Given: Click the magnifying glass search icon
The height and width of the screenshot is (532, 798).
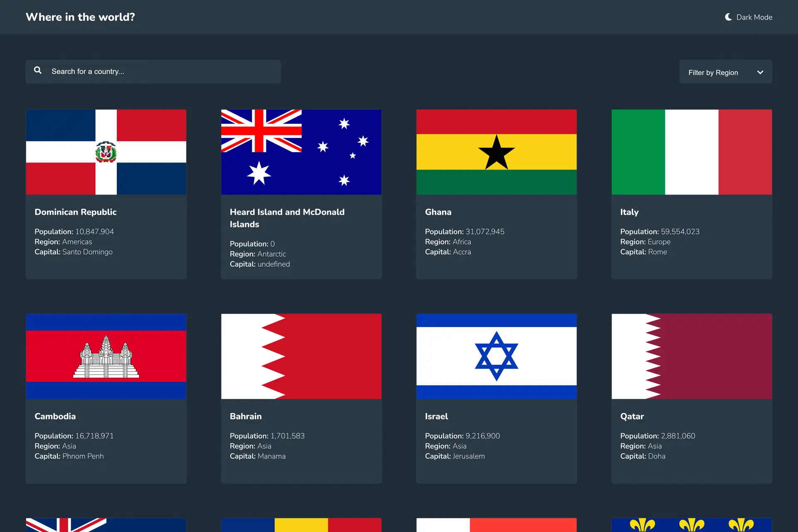Looking at the screenshot, I should coord(38,71).
